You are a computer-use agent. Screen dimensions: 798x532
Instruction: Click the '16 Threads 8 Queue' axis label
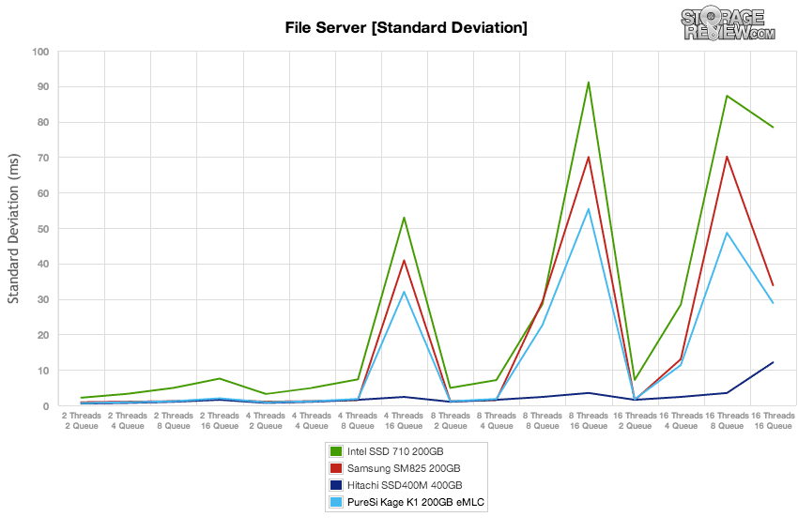[x=727, y=420]
